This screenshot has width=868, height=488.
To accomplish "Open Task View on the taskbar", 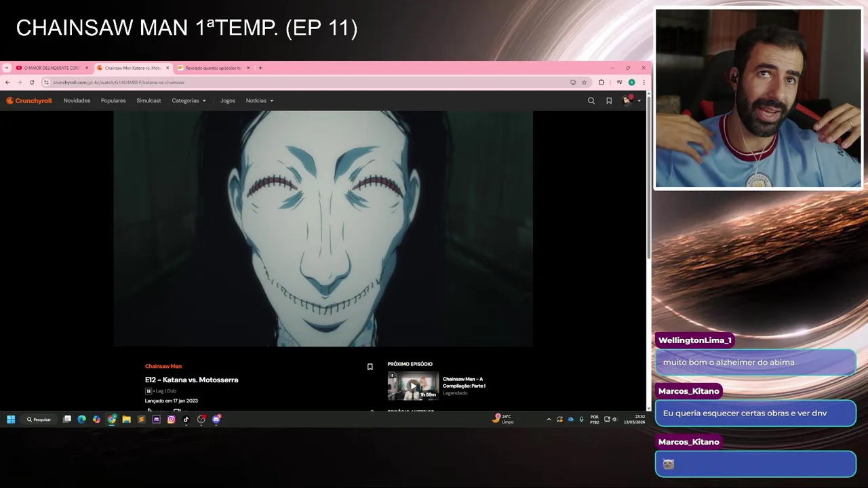I will (67, 420).
